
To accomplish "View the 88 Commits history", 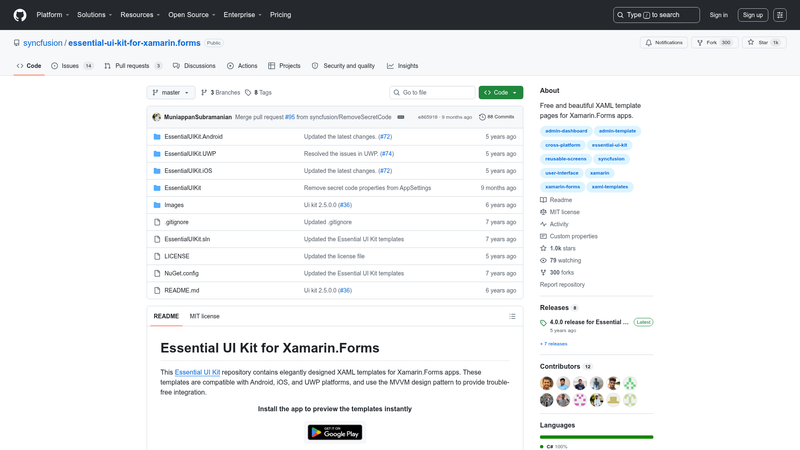I will click(x=496, y=117).
